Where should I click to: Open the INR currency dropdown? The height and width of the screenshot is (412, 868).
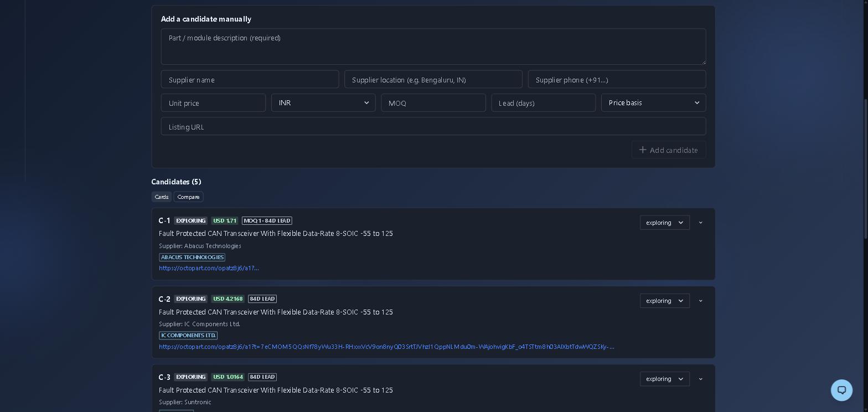[x=323, y=103]
